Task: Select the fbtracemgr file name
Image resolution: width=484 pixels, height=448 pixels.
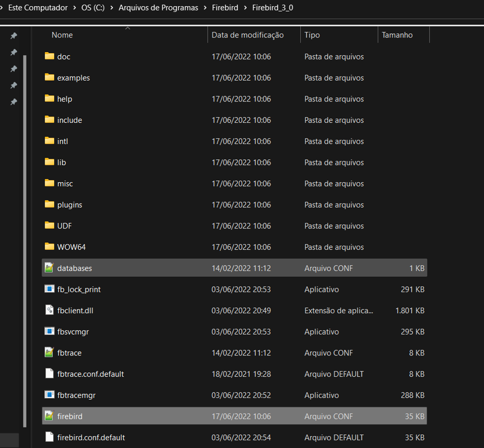Action: (76, 395)
